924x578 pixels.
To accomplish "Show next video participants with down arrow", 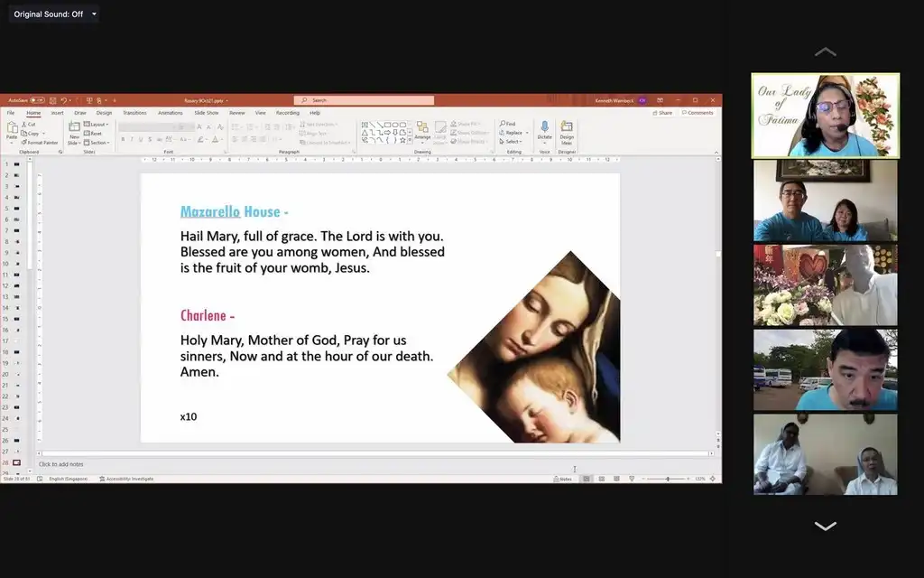I will pos(825,526).
